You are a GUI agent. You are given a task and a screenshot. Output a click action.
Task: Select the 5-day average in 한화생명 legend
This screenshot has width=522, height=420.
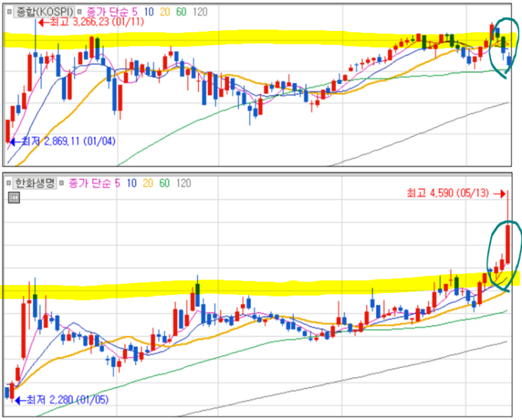point(117,183)
